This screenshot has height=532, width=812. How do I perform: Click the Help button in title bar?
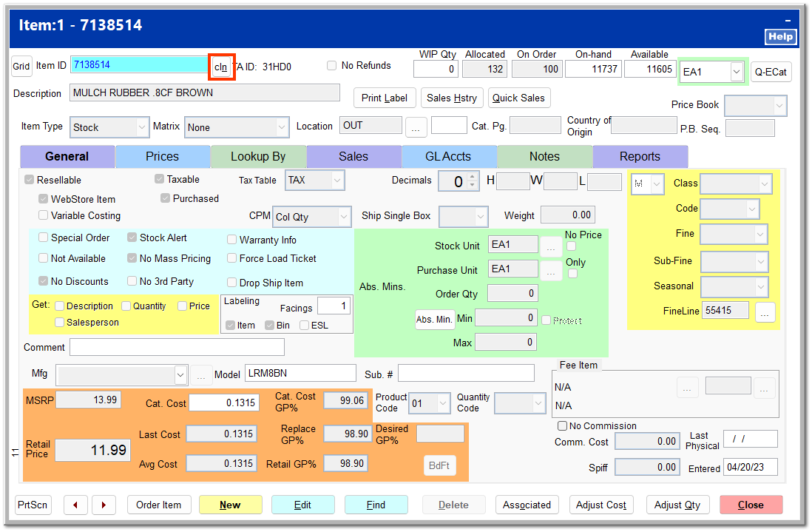coord(780,36)
